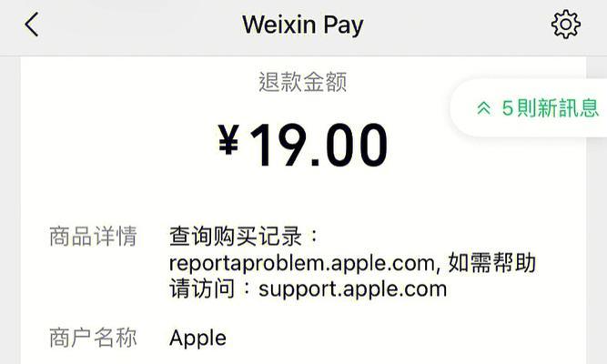Go back using the left arrow icon
The width and height of the screenshot is (607, 364).
coord(32,25)
